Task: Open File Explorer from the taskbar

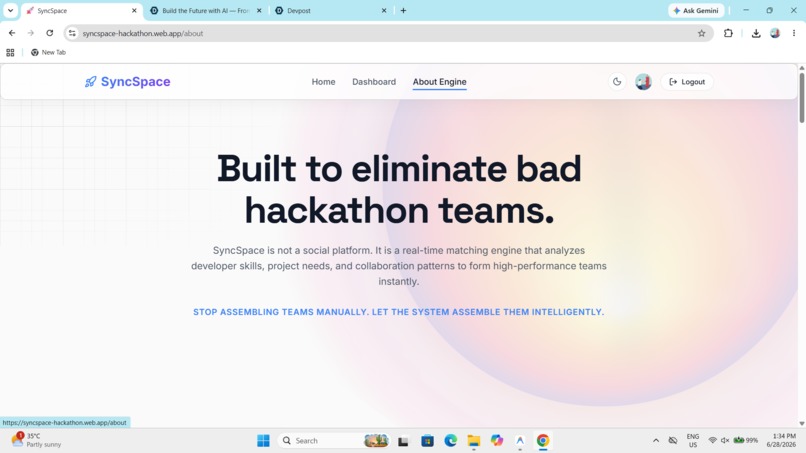Action: tap(473, 441)
